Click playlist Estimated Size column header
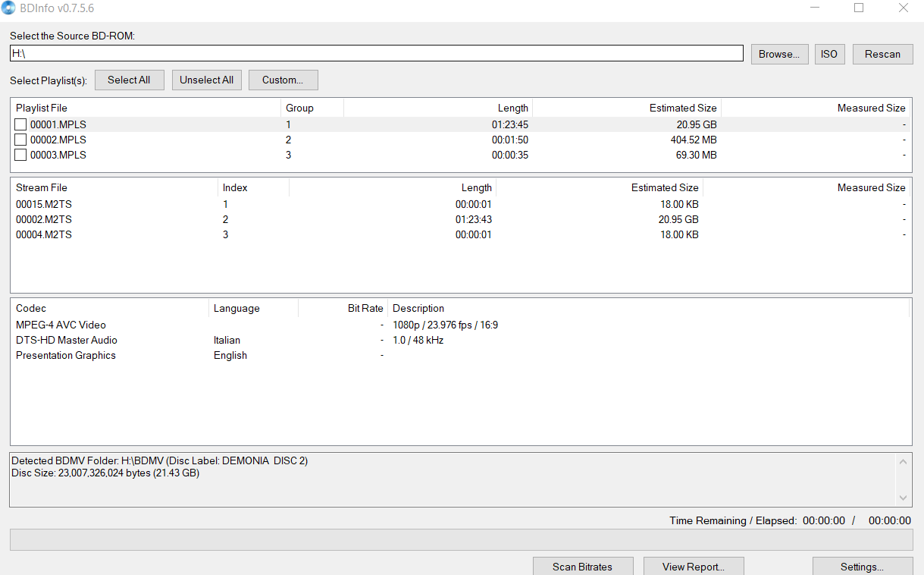The image size is (924, 575). (x=627, y=108)
